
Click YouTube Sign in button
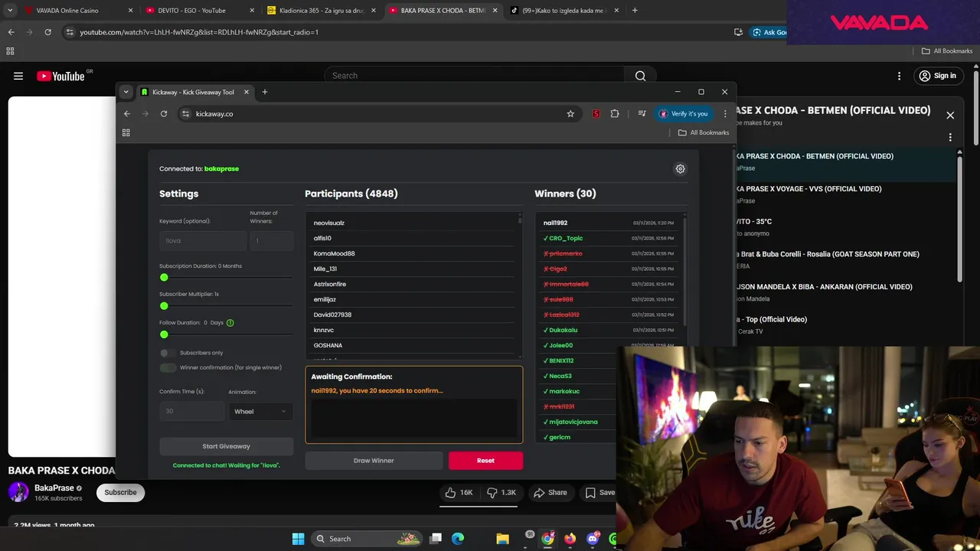tap(937, 76)
